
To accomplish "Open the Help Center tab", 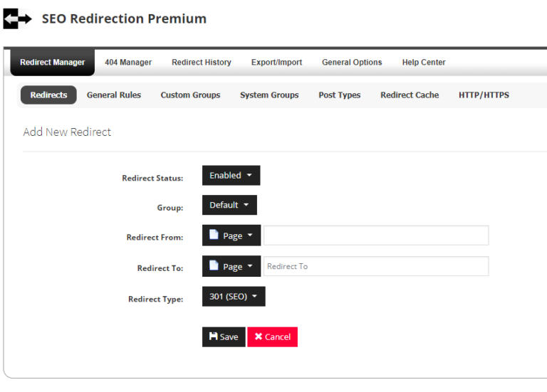I will (x=424, y=63).
